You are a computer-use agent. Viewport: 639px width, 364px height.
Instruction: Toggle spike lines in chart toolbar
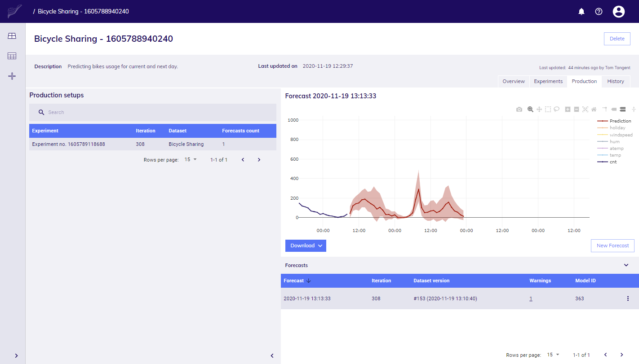pos(605,109)
